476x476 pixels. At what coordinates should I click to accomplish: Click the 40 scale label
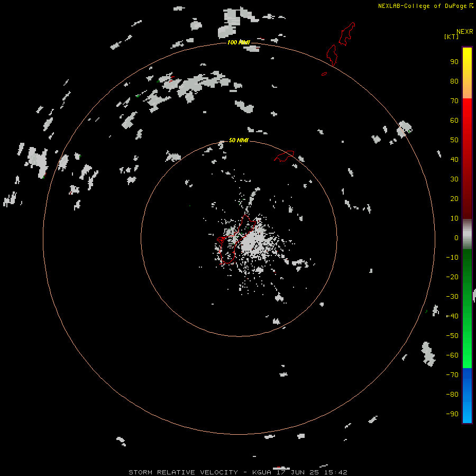click(454, 160)
